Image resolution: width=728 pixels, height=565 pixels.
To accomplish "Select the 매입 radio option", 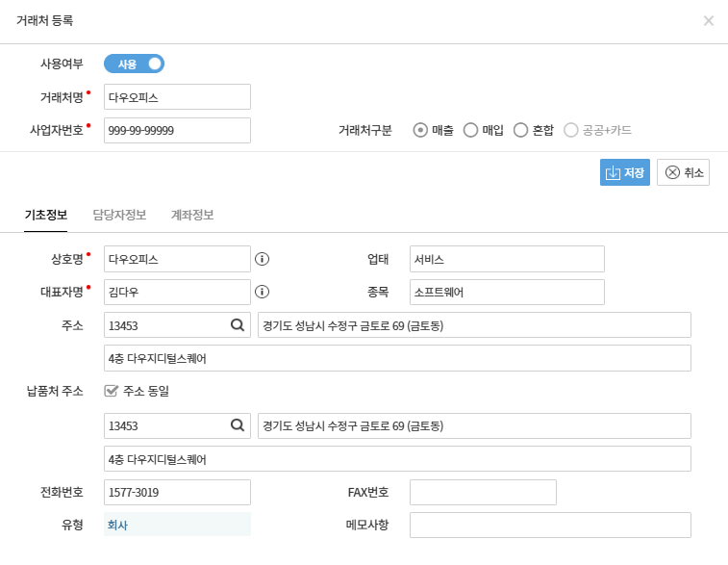I will pyautogui.click(x=470, y=130).
